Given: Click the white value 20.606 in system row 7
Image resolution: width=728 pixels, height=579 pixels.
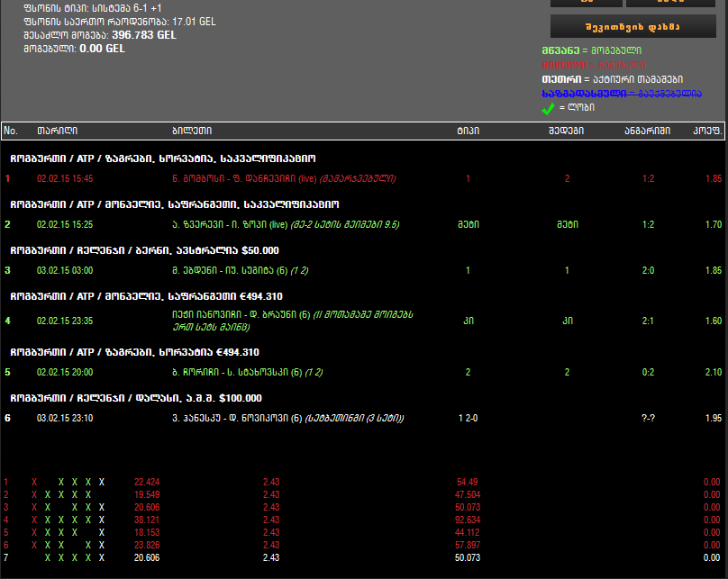Looking at the screenshot, I should [x=147, y=557].
